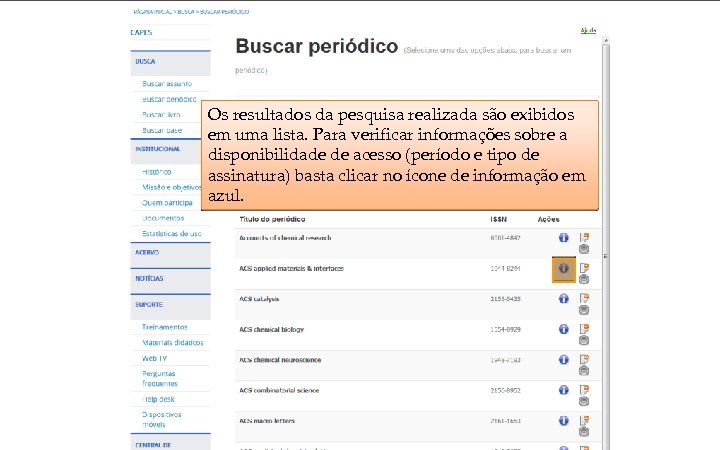Open Perguntas frequentes

click(x=160, y=378)
